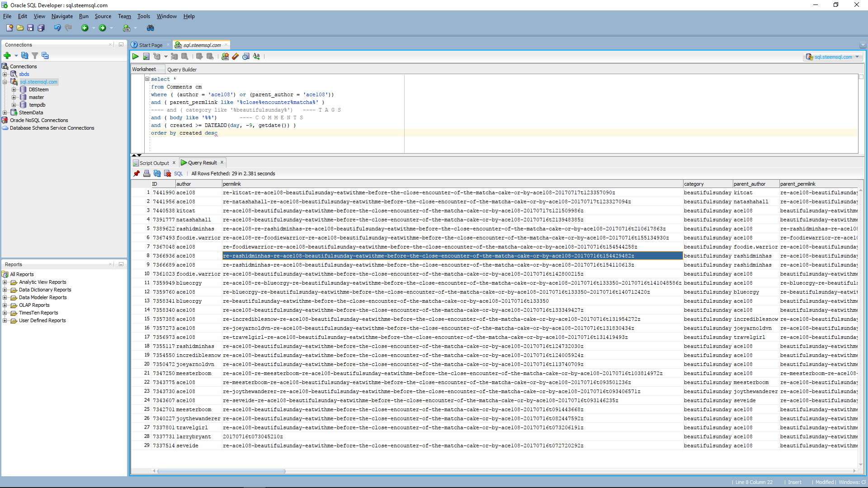Open the forward navigation history dropdown
Image resolution: width=868 pixels, height=488 pixels.
pos(112,28)
